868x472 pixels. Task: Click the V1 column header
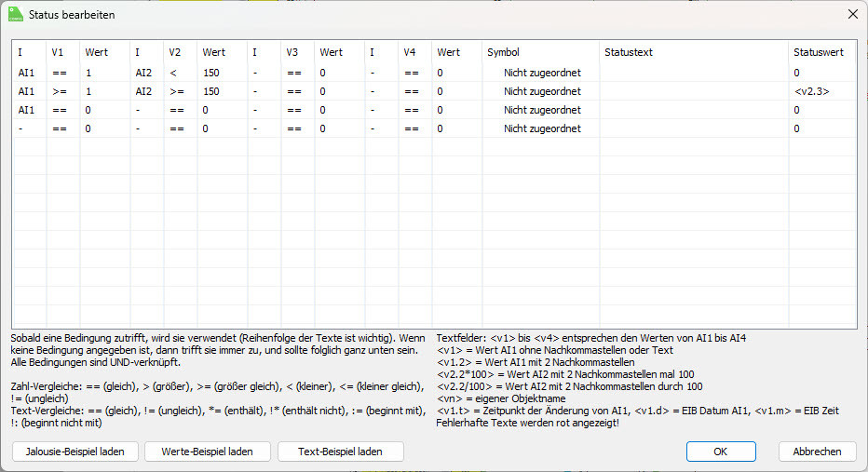click(x=62, y=52)
